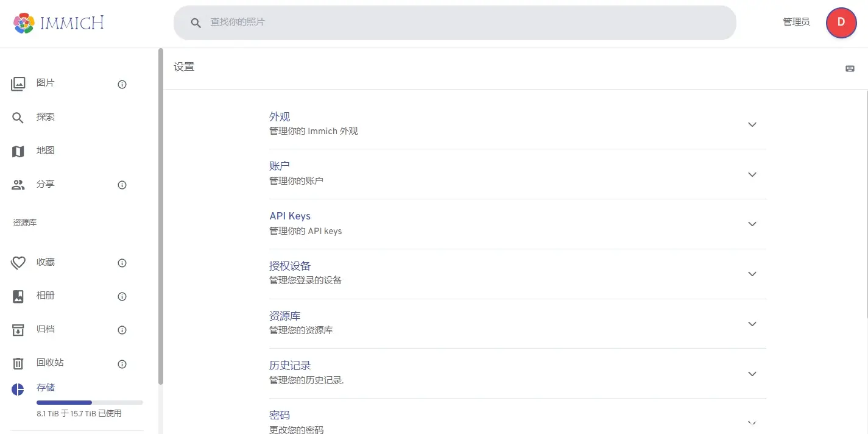Expand the 外观 settings section
The width and height of the screenshot is (868, 434).
[752, 124]
